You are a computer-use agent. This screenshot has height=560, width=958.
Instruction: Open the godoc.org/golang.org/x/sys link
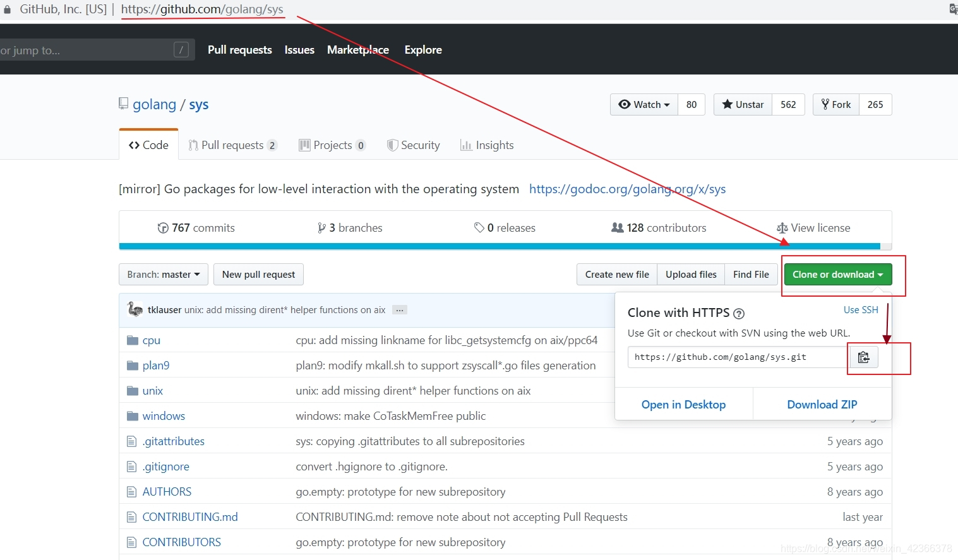click(627, 189)
